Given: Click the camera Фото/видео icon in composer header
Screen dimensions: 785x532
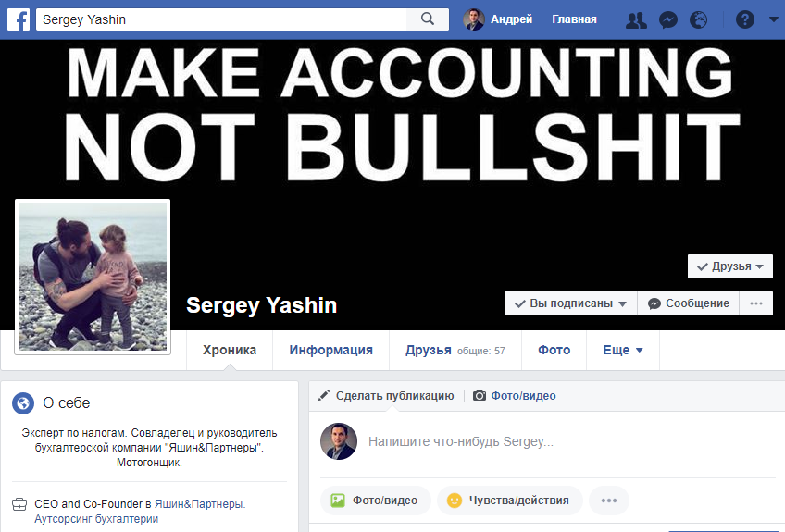Looking at the screenshot, I should 480,396.
